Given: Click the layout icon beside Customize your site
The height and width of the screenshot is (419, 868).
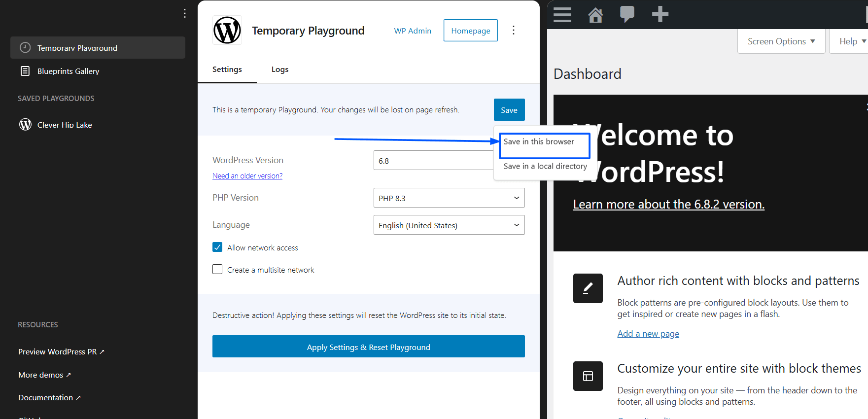Looking at the screenshot, I should [x=588, y=376].
